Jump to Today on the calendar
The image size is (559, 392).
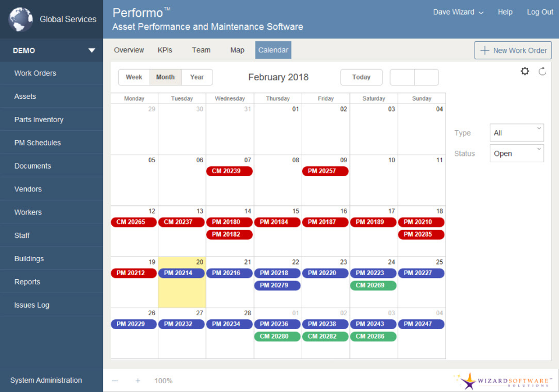361,77
